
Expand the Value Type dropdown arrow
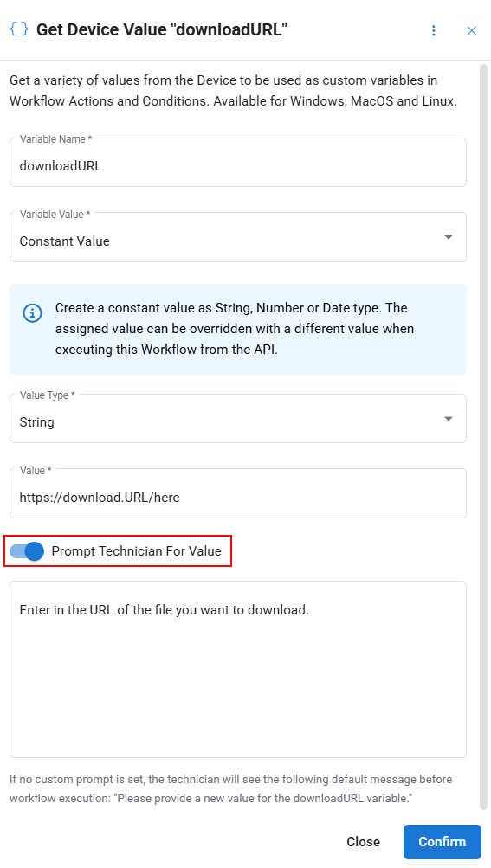pyautogui.click(x=449, y=419)
